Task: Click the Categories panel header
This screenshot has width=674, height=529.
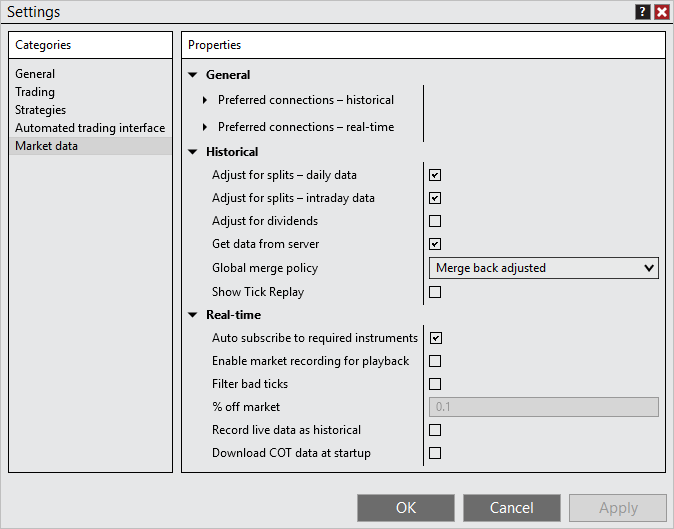Action: [x=90, y=45]
